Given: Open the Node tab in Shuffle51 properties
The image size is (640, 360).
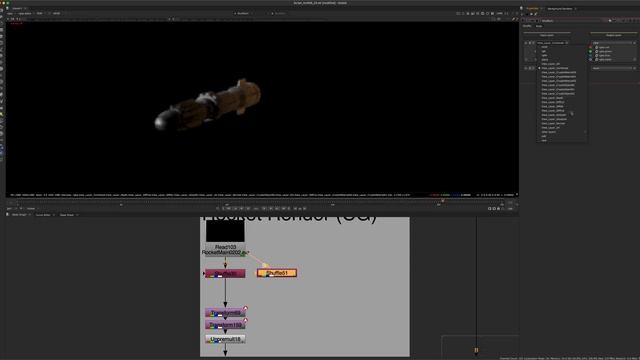Looking at the screenshot, I should 539,26.
